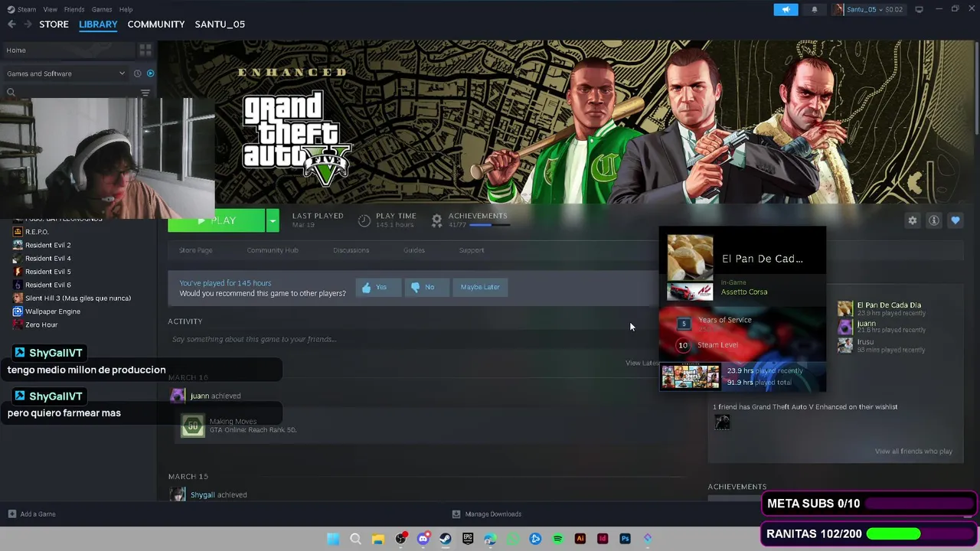The width and height of the screenshot is (980, 551).
Task: Click the Home button in library sidebar
Action: (x=67, y=50)
